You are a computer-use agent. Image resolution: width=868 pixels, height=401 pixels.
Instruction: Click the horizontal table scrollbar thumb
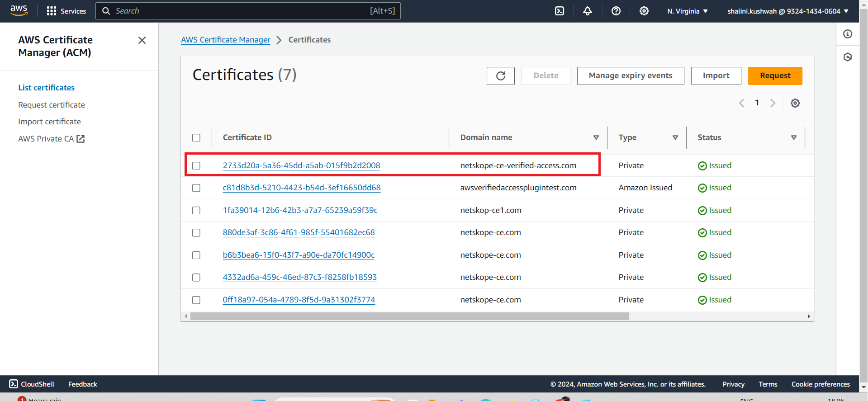[x=410, y=316]
